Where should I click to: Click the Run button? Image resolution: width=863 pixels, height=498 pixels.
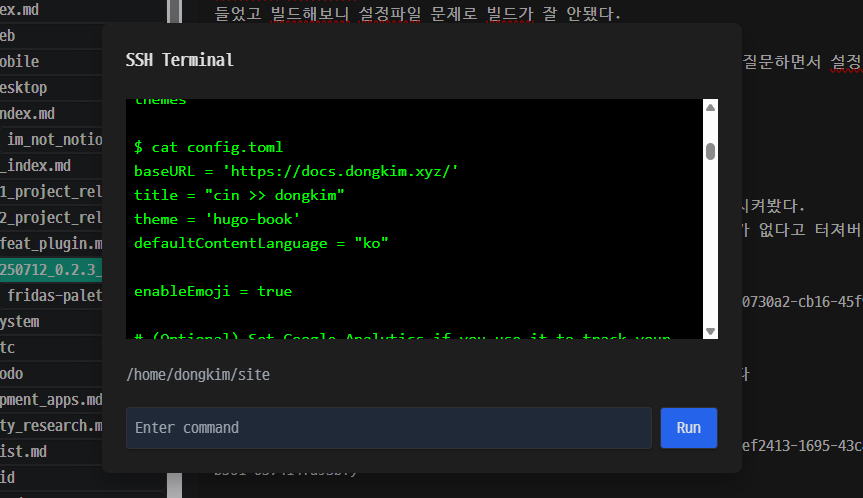[x=688, y=428]
